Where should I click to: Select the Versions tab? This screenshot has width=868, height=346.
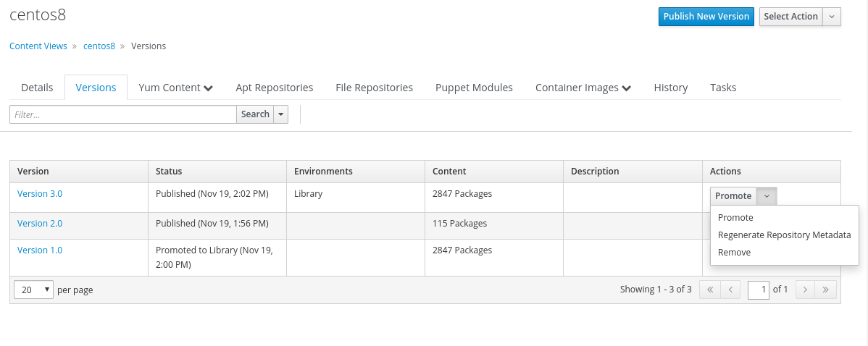tap(96, 88)
